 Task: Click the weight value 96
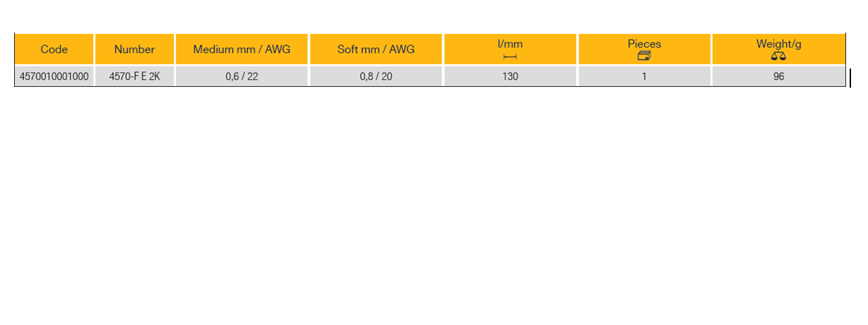point(778,76)
